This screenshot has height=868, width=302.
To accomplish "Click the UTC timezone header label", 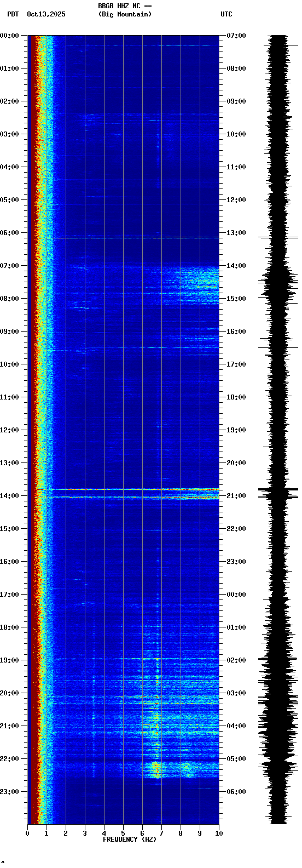I will coord(226,14).
